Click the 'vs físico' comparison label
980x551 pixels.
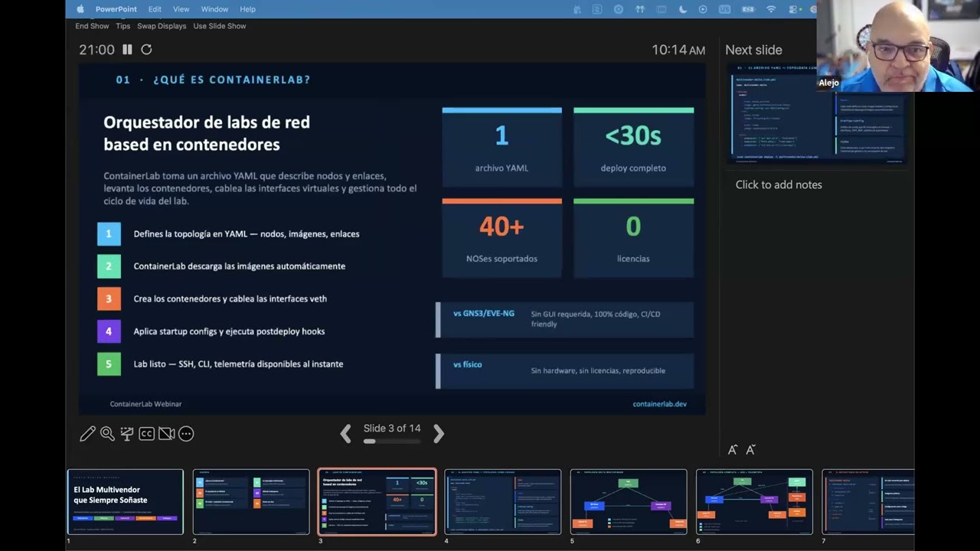point(467,365)
